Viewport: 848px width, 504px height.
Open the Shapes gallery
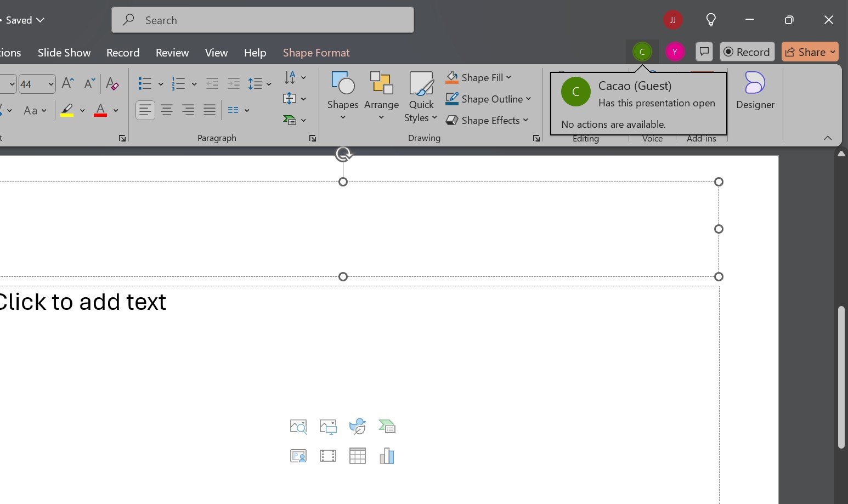point(343,96)
